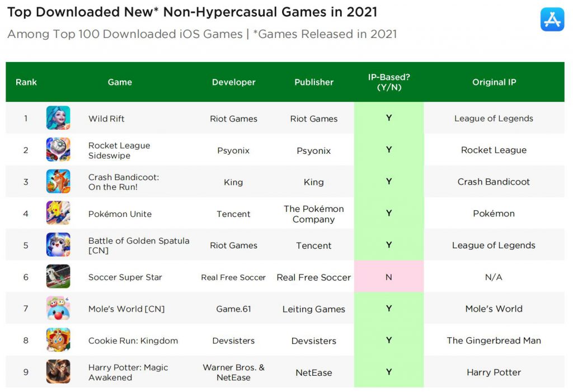Select the Harry Potter: Magic Awakened icon
The height and width of the screenshot is (392, 573).
[58, 372]
